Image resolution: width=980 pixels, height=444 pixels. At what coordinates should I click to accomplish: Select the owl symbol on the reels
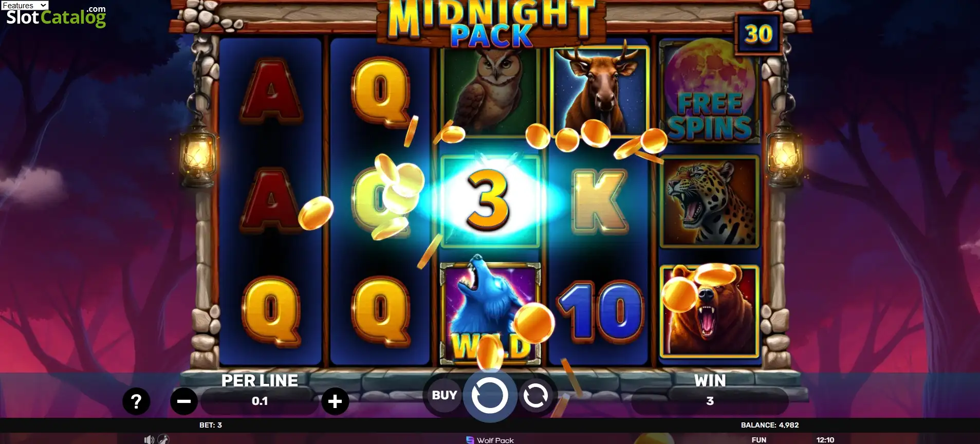tap(490, 91)
